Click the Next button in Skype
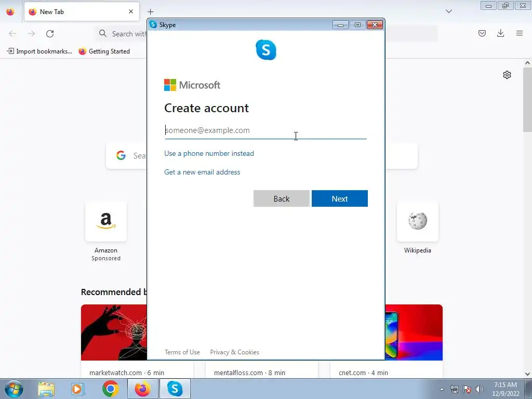 pos(340,198)
